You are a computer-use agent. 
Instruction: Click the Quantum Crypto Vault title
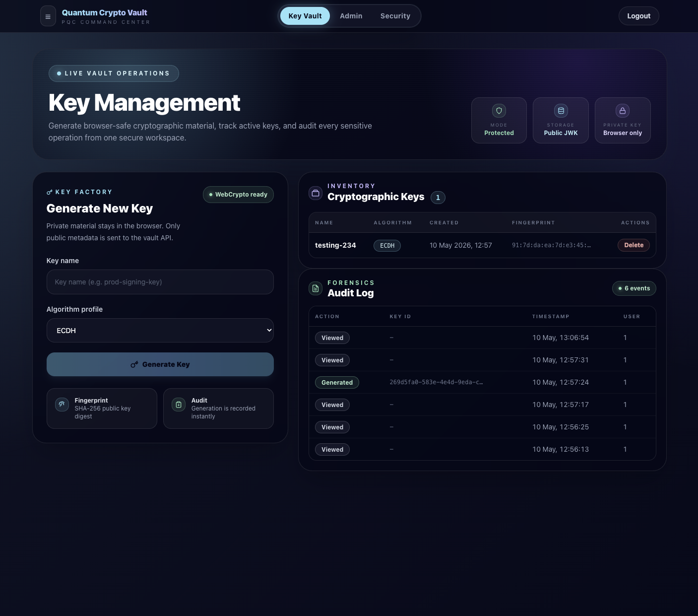[105, 12]
